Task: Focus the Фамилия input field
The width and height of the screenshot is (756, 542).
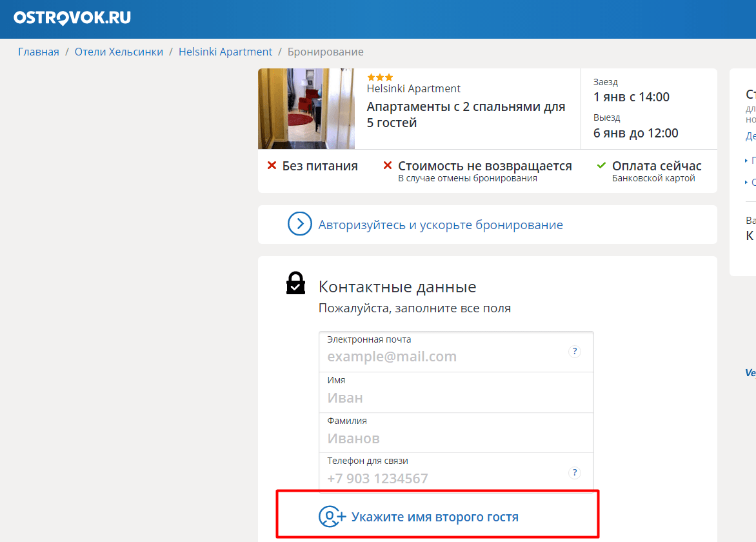Action: [x=456, y=432]
